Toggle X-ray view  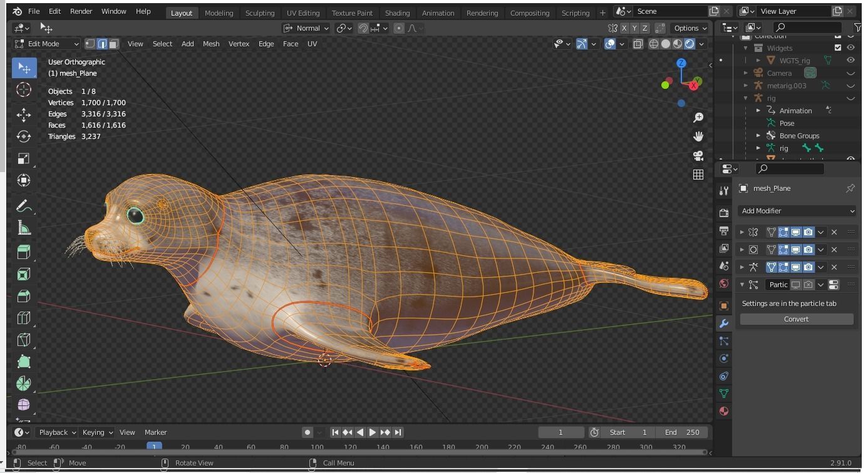tap(638, 44)
